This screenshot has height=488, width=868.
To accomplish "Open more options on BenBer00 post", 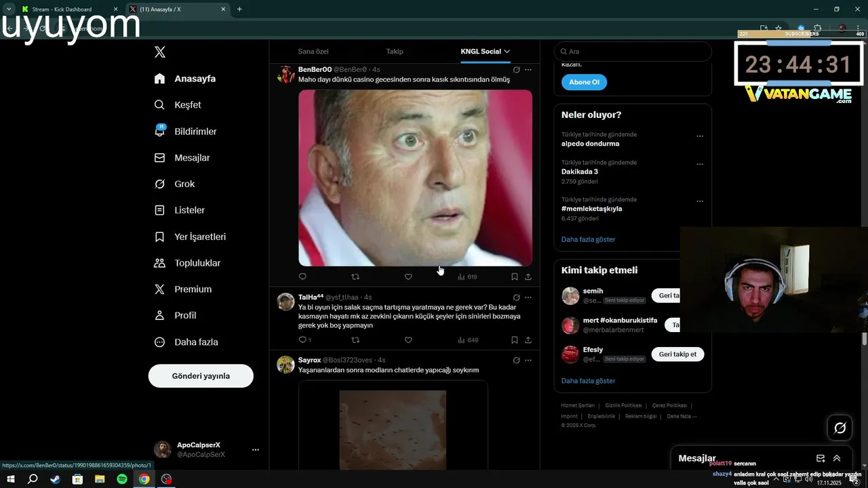I will (x=528, y=70).
